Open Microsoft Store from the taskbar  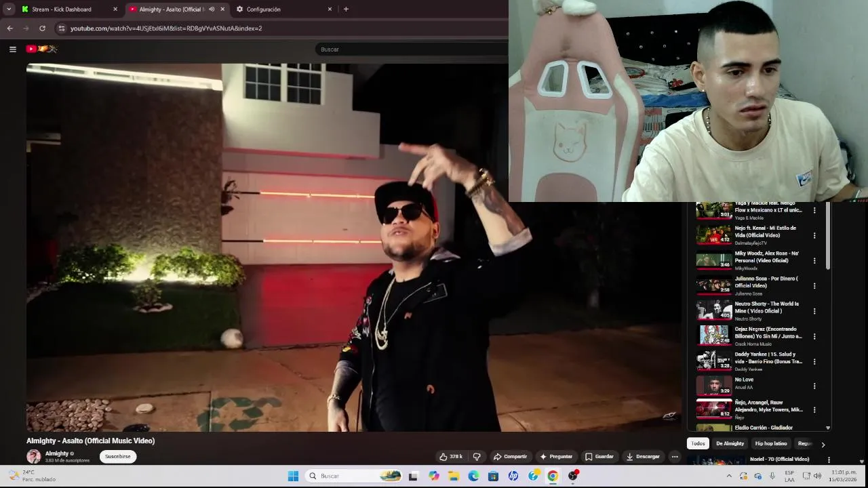(x=493, y=476)
